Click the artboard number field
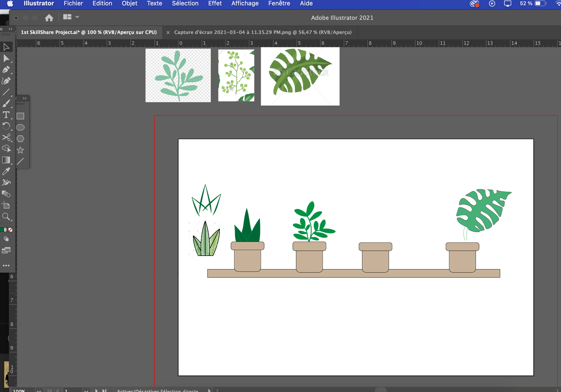The image size is (561, 392). pyautogui.click(x=73, y=391)
